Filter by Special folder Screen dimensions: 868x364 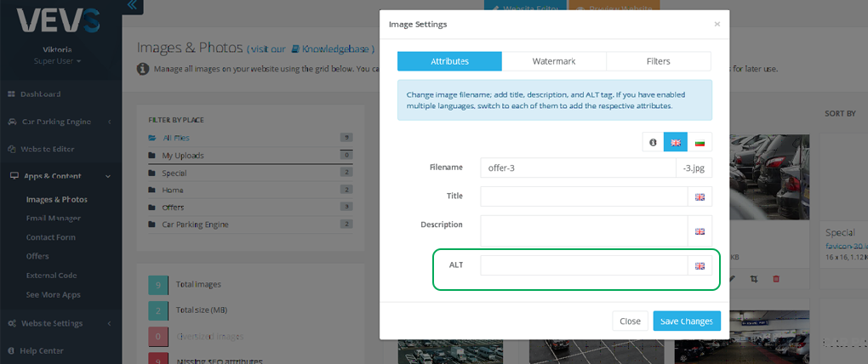(250, 173)
